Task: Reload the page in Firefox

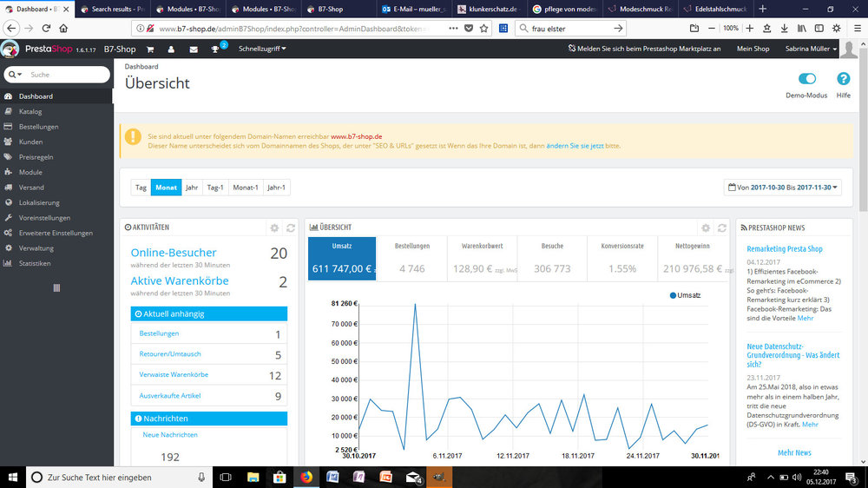Action: point(47,29)
